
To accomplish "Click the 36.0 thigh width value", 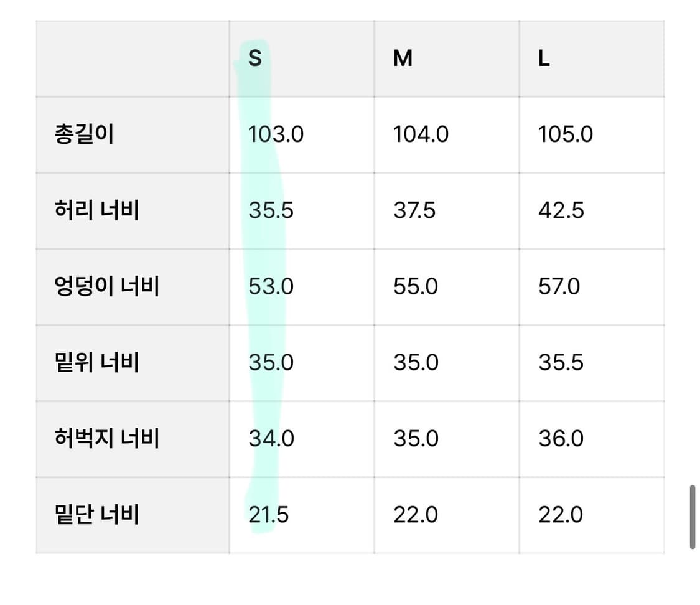I will point(561,438).
